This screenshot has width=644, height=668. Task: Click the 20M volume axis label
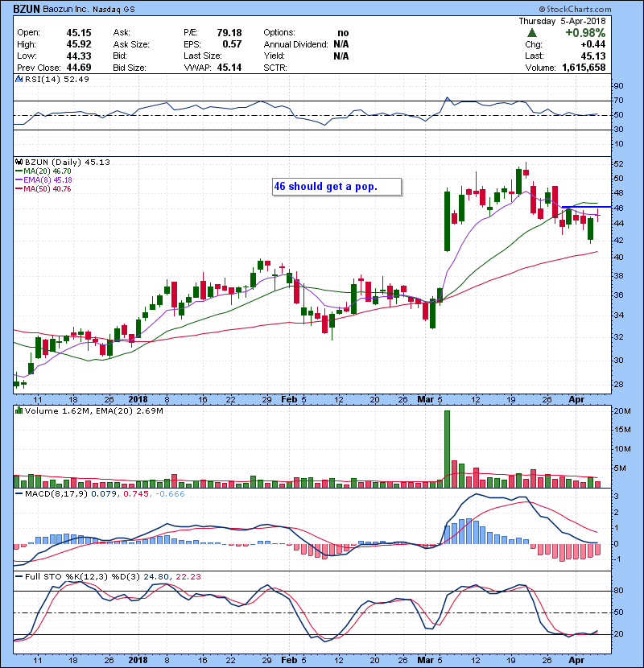pyautogui.click(x=621, y=411)
